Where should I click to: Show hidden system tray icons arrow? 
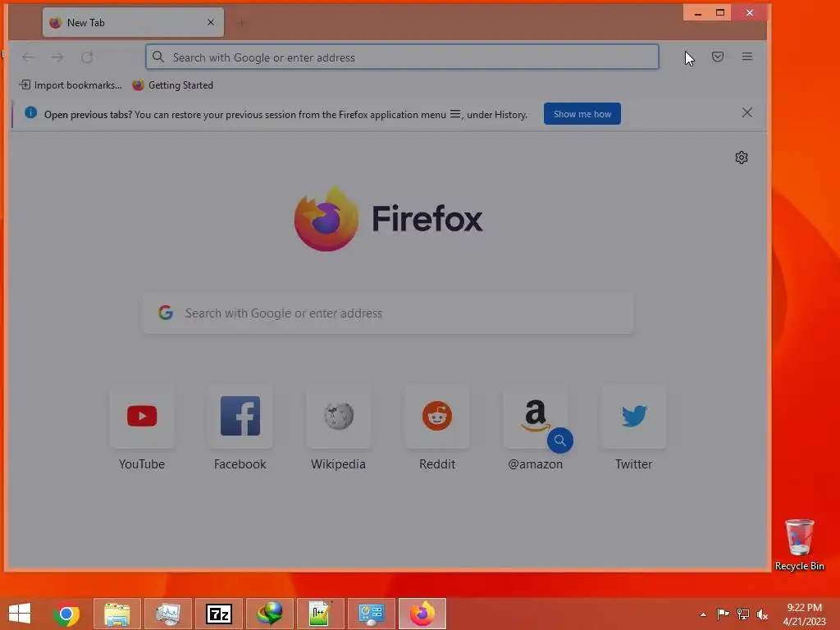click(703, 614)
